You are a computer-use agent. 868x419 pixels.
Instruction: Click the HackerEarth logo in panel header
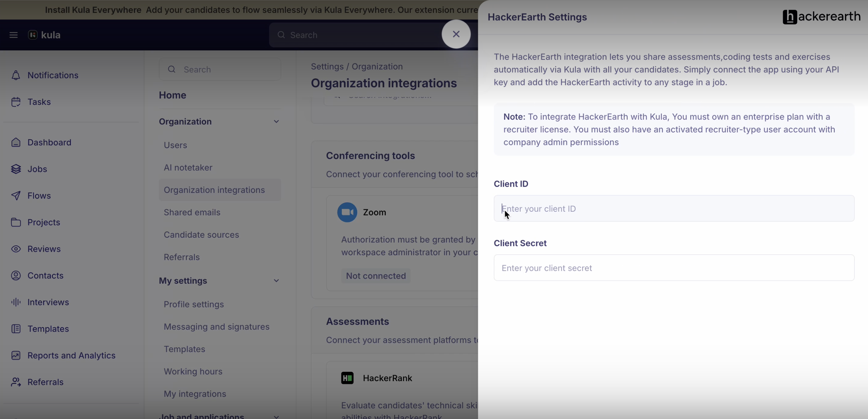[821, 17]
